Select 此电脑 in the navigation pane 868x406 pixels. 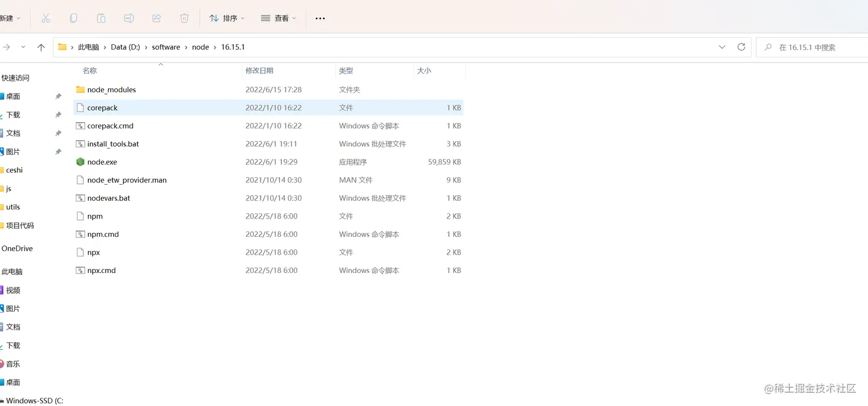12,272
